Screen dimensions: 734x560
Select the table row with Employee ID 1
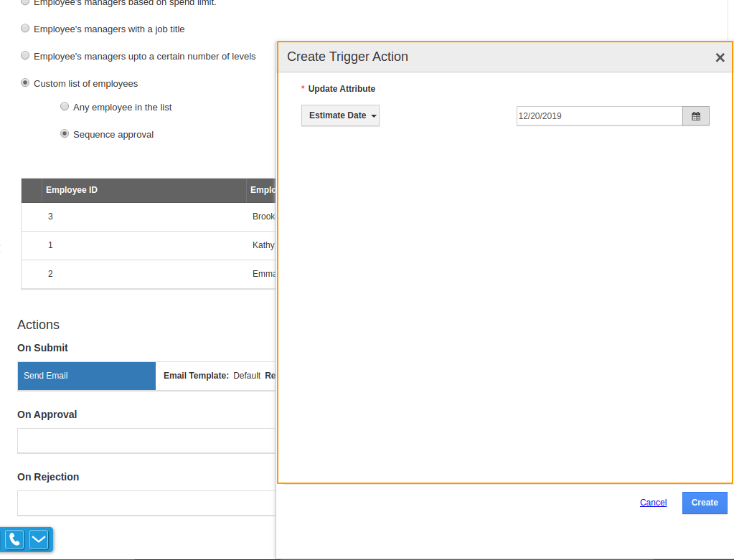pyautogui.click(x=143, y=245)
